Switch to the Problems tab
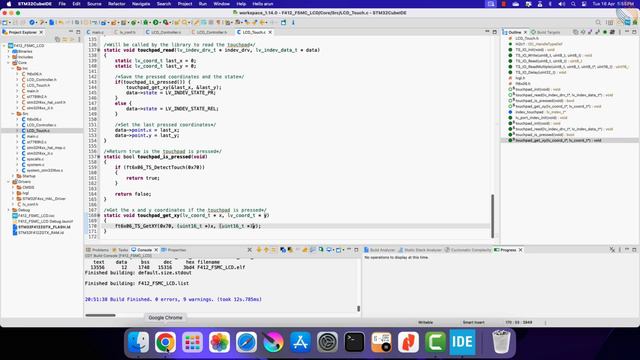This screenshot has width=640, height=360. tap(98, 250)
